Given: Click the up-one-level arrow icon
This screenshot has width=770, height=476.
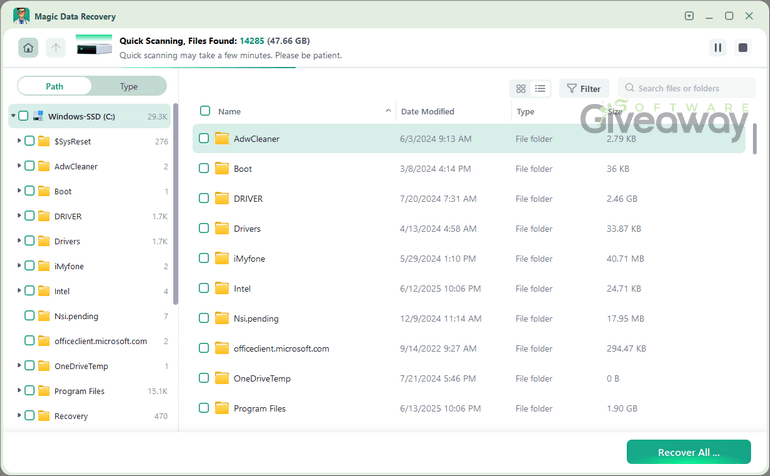Looking at the screenshot, I should click(x=55, y=48).
